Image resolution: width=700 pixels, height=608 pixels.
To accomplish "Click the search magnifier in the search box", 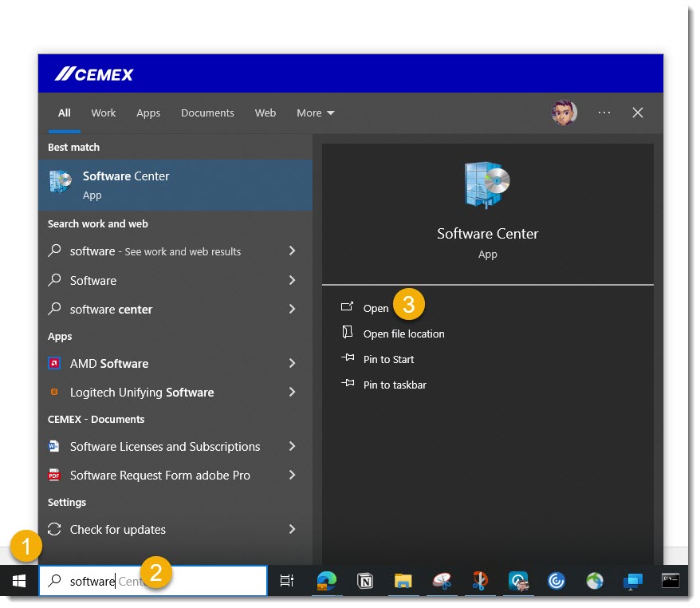I will 53,581.
